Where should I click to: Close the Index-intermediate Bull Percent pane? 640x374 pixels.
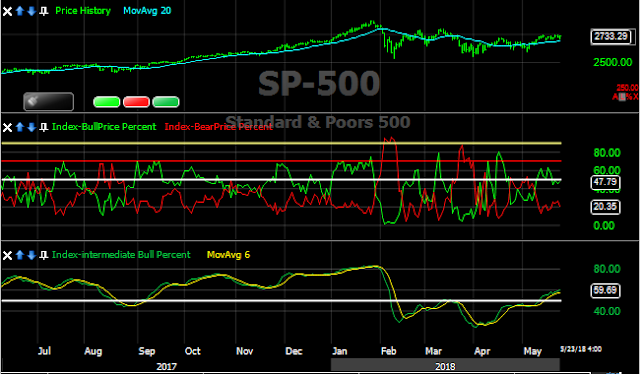click(7, 256)
